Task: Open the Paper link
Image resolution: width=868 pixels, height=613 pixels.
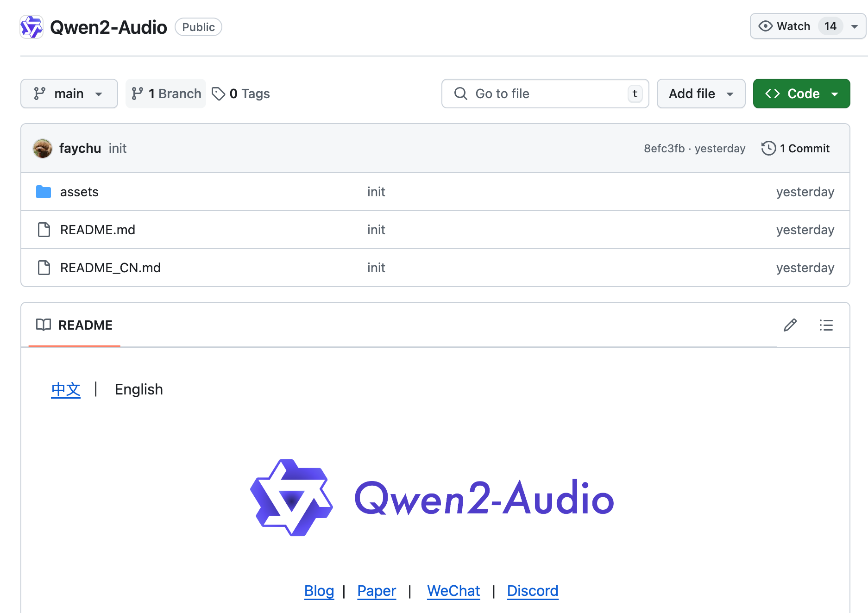Action: [376, 591]
